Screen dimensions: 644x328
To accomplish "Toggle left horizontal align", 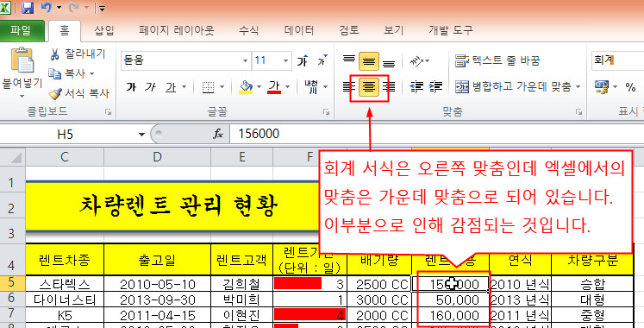I will 349,86.
